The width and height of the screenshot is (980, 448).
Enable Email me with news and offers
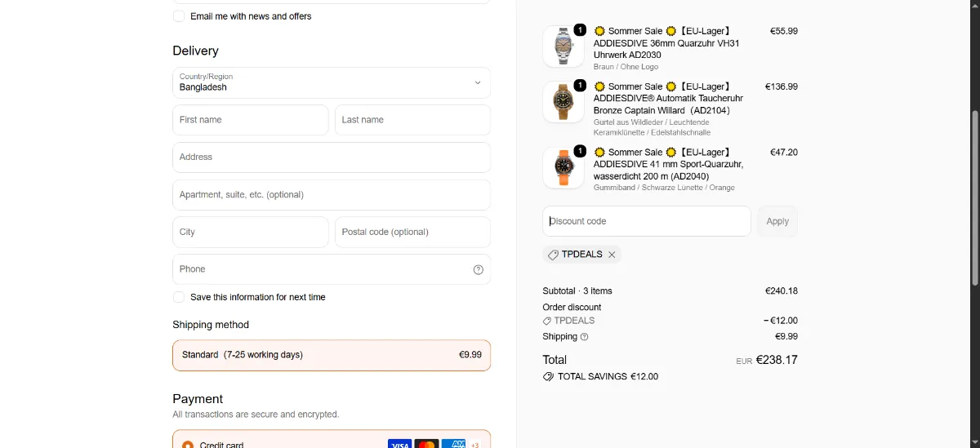pos(179,16)
